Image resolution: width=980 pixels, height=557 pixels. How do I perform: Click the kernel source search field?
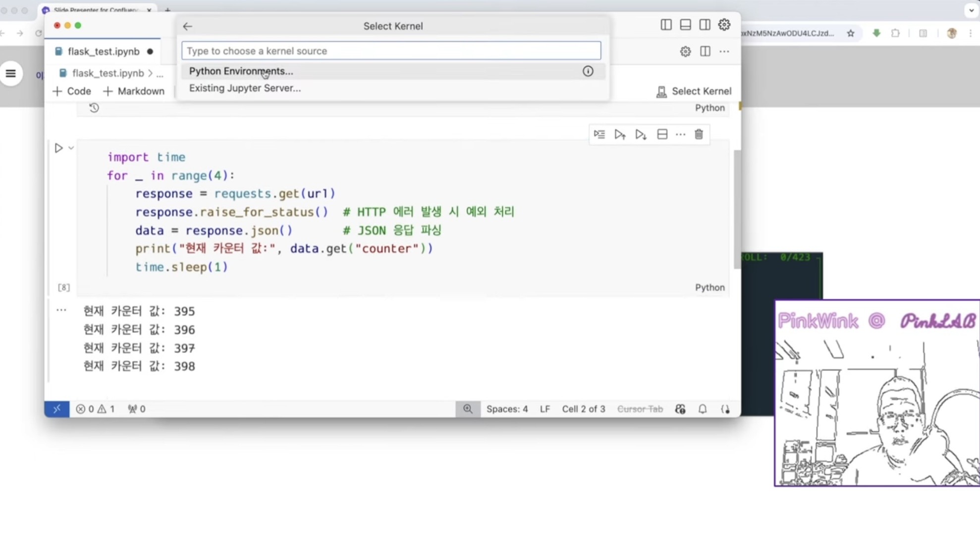391,51
